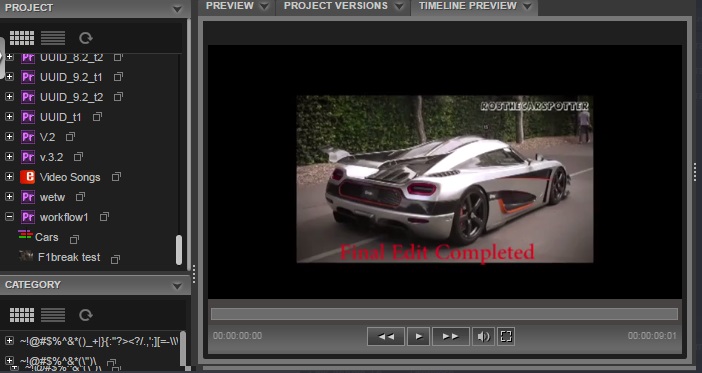The height and width of the screenshot is (373, 702).
Task: Collapse the workflow1 project node
Action: coord(9,217)
